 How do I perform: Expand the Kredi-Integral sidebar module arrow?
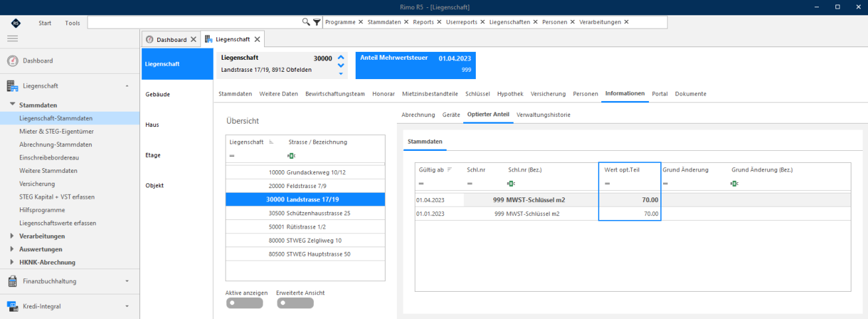tap(127, 306)
